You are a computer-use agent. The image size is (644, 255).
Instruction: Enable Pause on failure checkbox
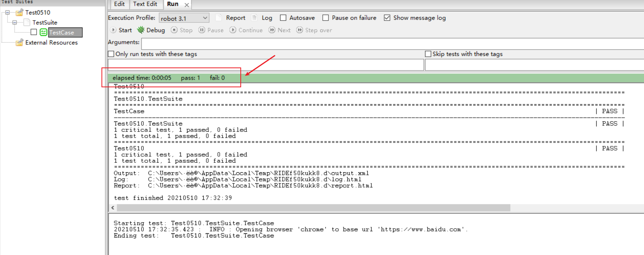[325, 18]
